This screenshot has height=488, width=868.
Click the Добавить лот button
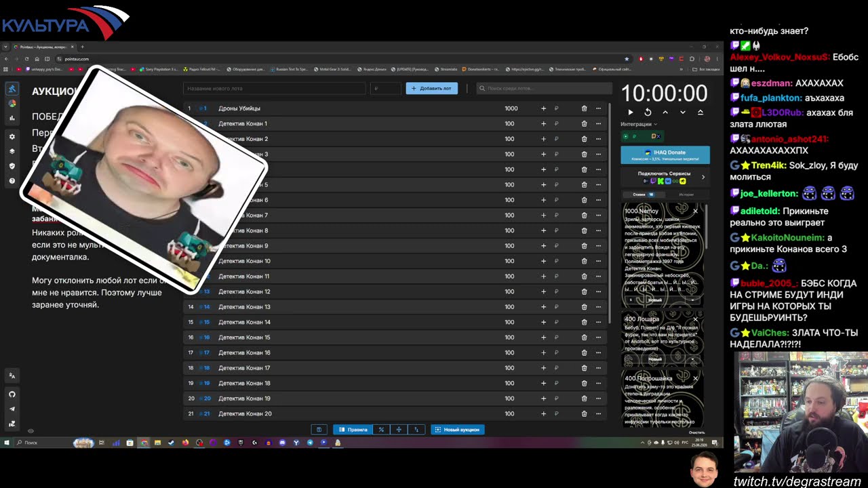[x=432, y=88]
